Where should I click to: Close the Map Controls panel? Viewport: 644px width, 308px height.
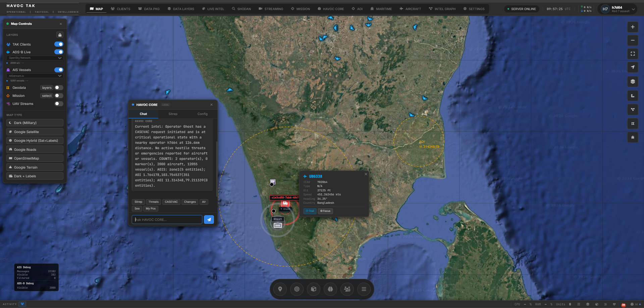pyautogui.click(x=61, y=24)
